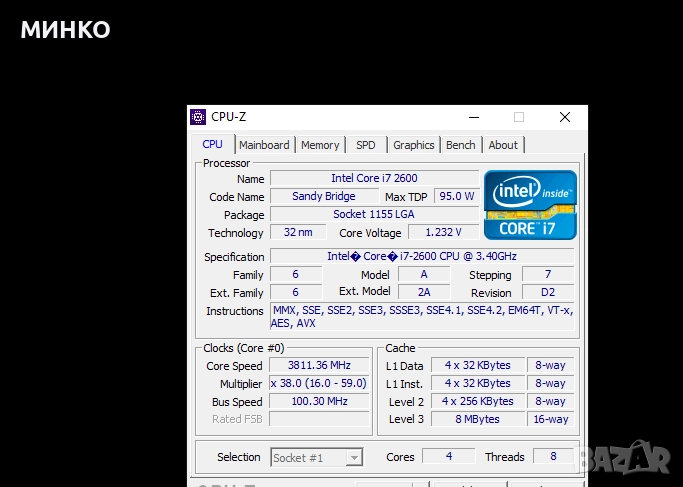Open the Memory tab

tap(320, 145)
